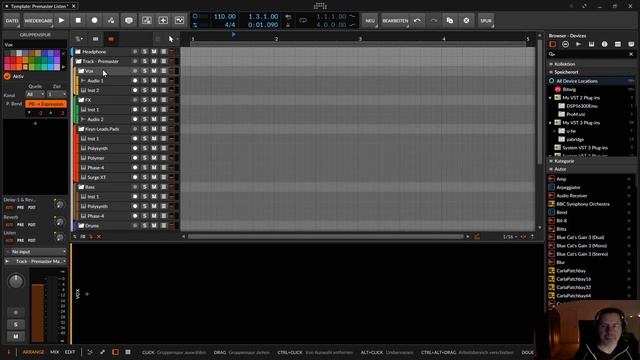Click the tempo value 110.00
Screen dimensions: 640x360
[224, 17]
